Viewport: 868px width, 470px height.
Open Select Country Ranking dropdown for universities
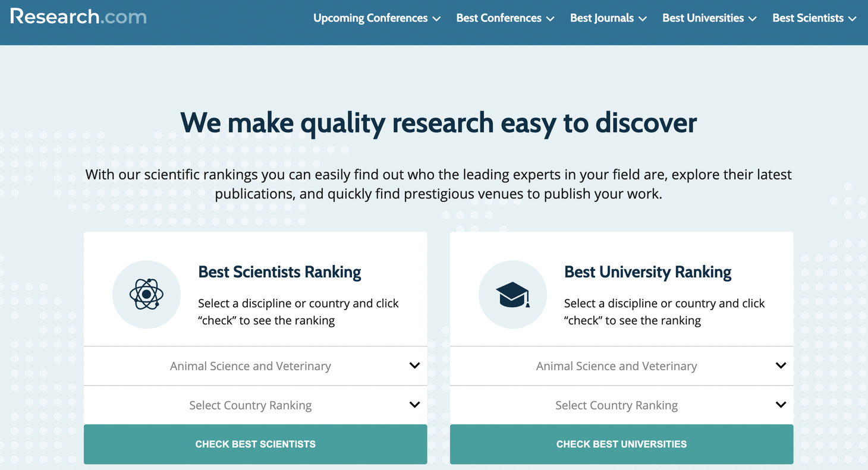coord(622,405)
